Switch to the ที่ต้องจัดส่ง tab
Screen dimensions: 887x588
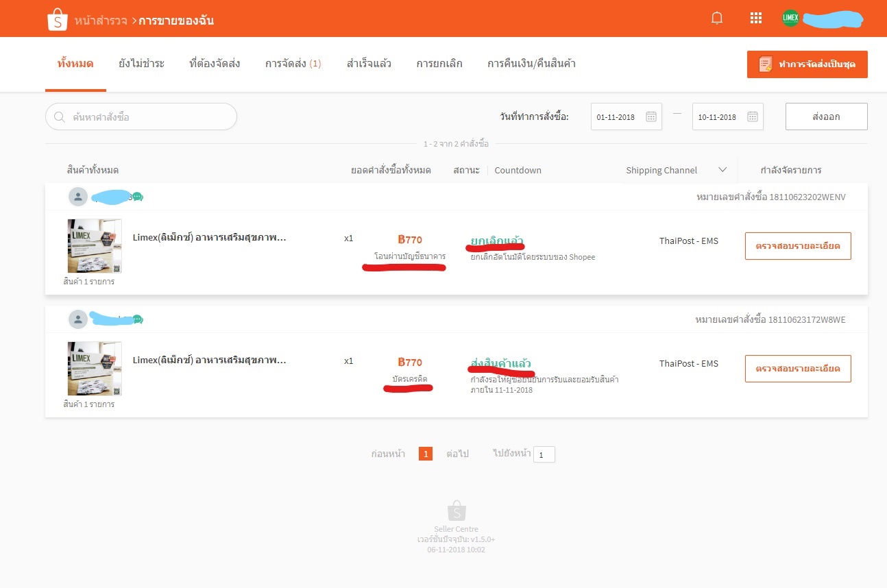(x=215, y=64)
